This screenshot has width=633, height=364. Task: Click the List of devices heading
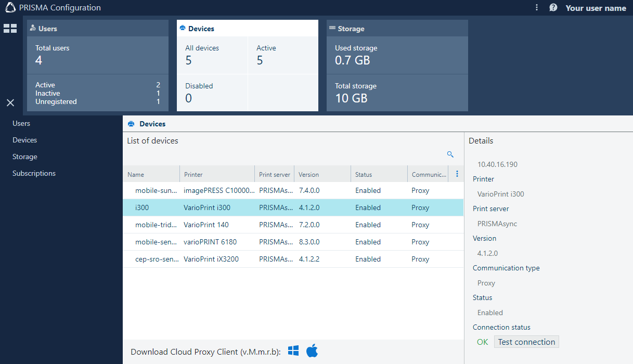[x=152, y=140]
